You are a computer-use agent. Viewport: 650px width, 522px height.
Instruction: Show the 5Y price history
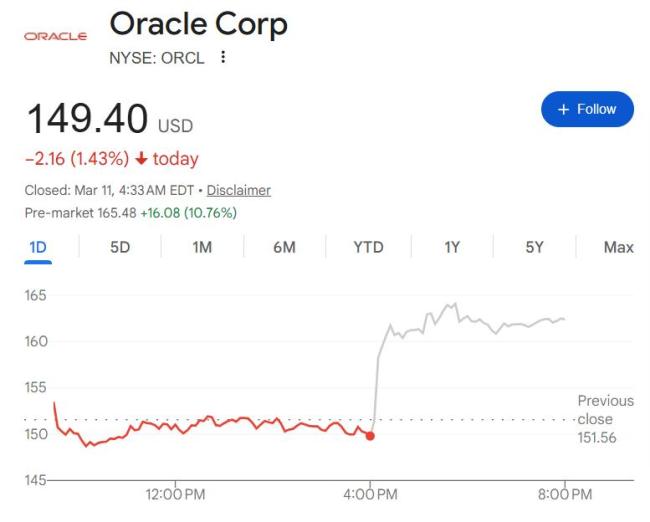(x=535, y=247)
